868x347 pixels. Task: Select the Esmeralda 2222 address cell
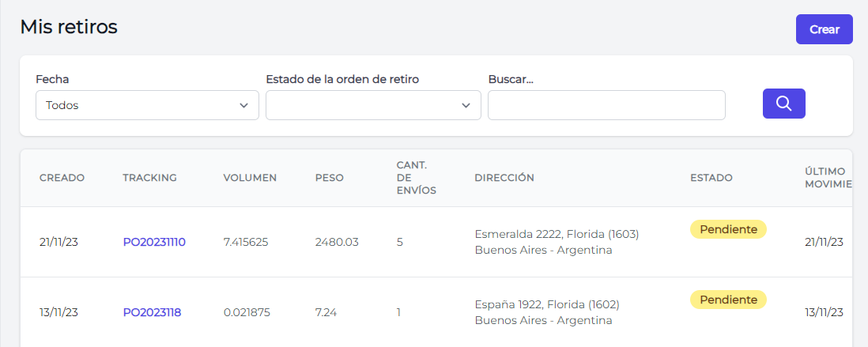point(557,242)
